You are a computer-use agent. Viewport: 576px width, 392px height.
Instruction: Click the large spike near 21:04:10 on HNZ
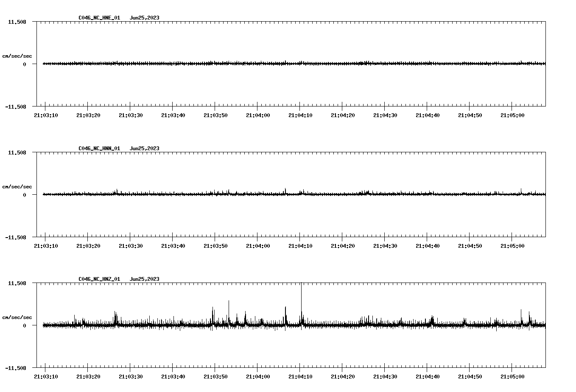pyautogui.click(x=301, y=297)
